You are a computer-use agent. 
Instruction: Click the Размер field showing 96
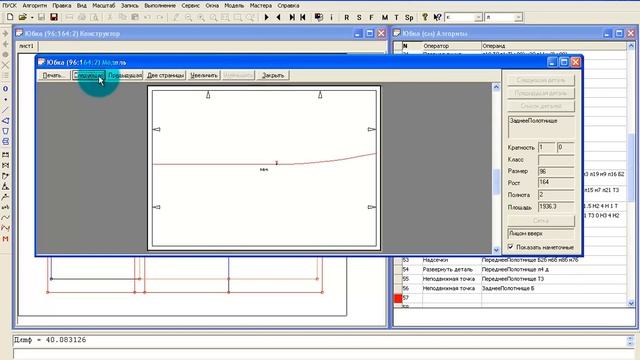click(556, 171)
